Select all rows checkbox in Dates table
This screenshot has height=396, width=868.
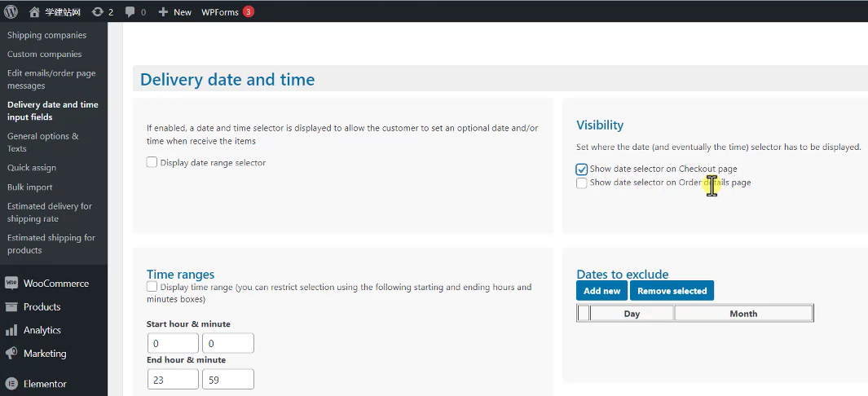(x=584, y=314)
